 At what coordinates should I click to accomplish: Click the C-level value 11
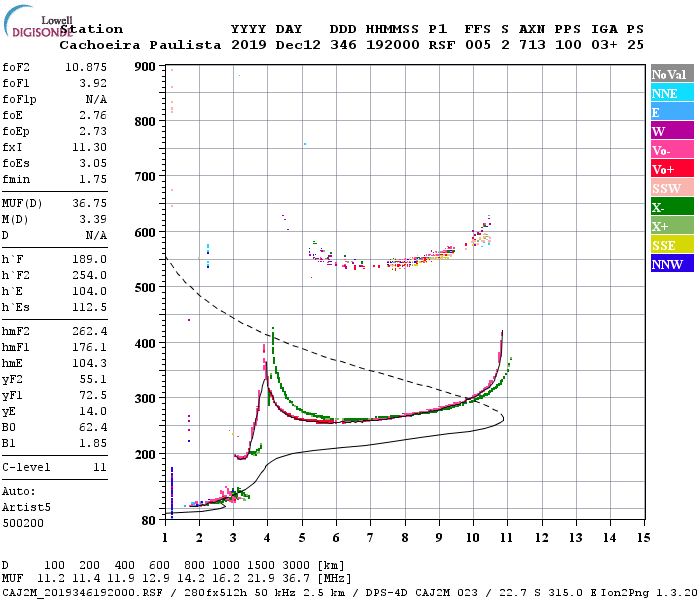100,467
